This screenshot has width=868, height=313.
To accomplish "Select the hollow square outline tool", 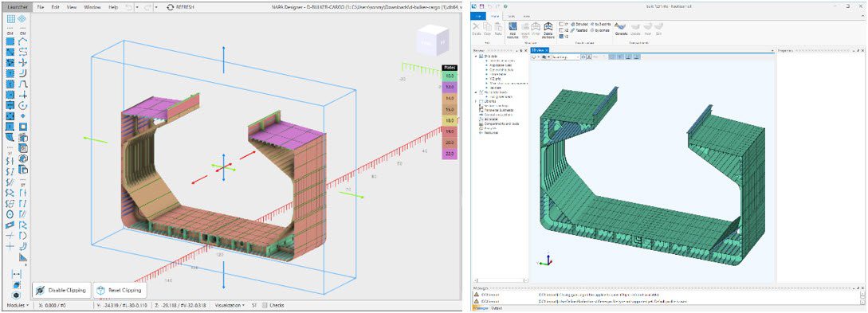I will (22, 127).
